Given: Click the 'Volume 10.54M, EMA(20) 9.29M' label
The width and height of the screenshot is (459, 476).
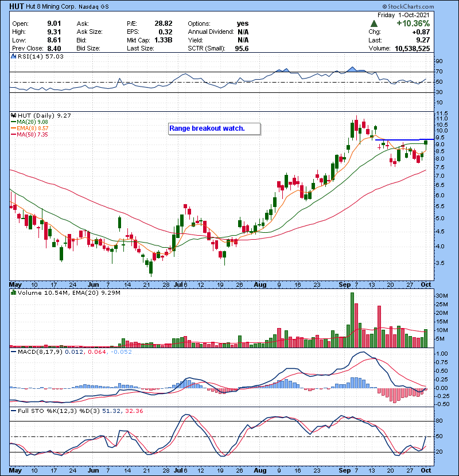Looking at the screenshot, I should 69,293.
